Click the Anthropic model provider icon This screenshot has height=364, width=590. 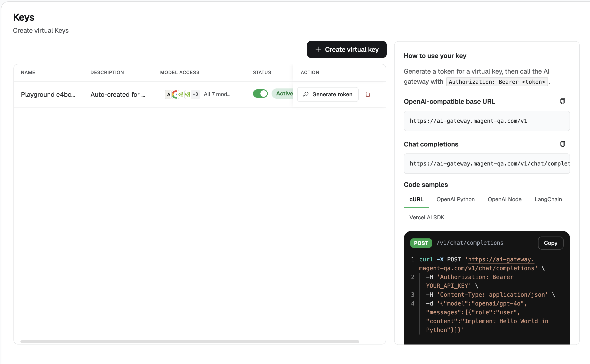(169, 94)
